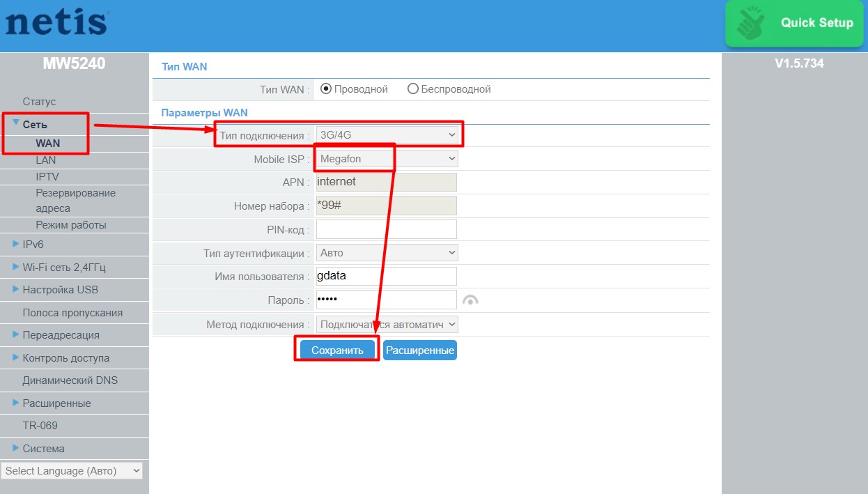Screen dimensions: 868x494
Task: Open WAN settings in sidebar
Action: coord(48,144)
